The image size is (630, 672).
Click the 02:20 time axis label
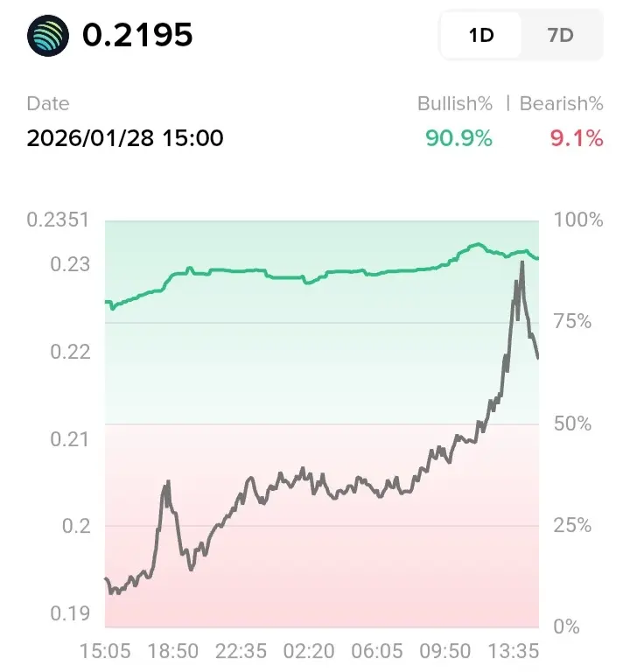309,651
